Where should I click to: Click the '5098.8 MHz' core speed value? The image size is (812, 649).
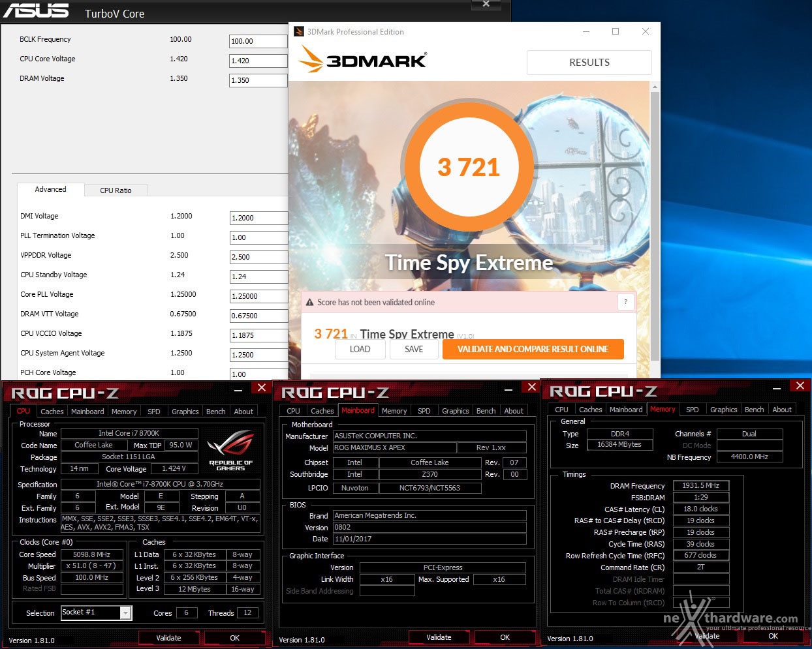click(x=91, y=554)
